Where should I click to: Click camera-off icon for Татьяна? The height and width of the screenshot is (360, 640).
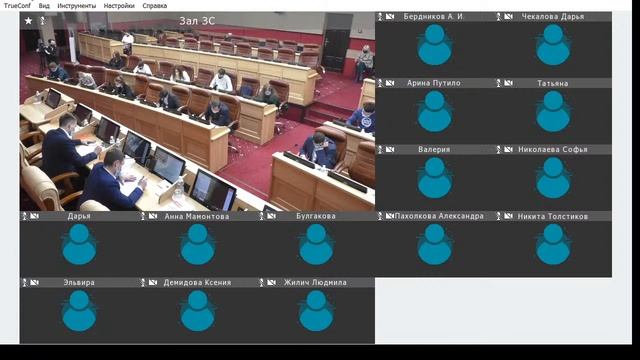[x=509, y=83]
